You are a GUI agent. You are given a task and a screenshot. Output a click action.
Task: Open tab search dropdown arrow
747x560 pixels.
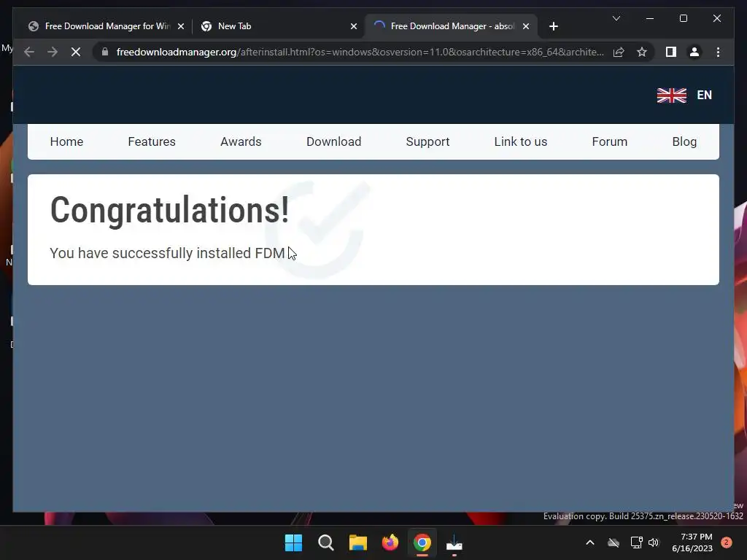(x=616, y=18)
